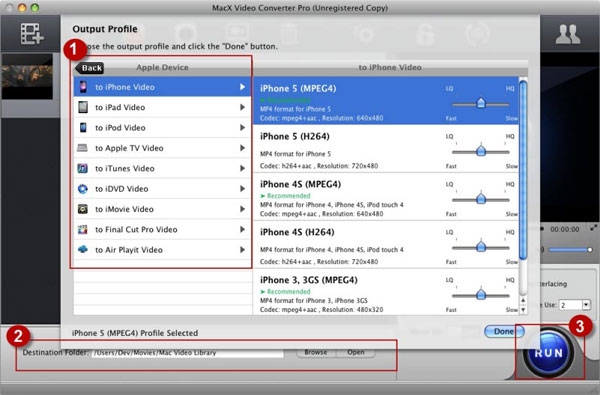Expand the to iTunes Video arrow
Image resolution: width=600 pixels, height=395 pixels.
pos(242,168)
